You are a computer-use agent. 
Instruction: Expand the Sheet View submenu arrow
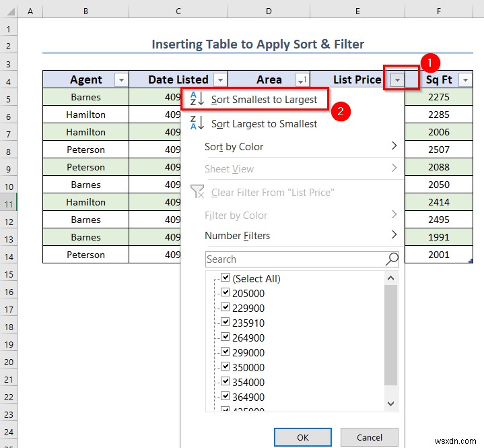(394, 168)
